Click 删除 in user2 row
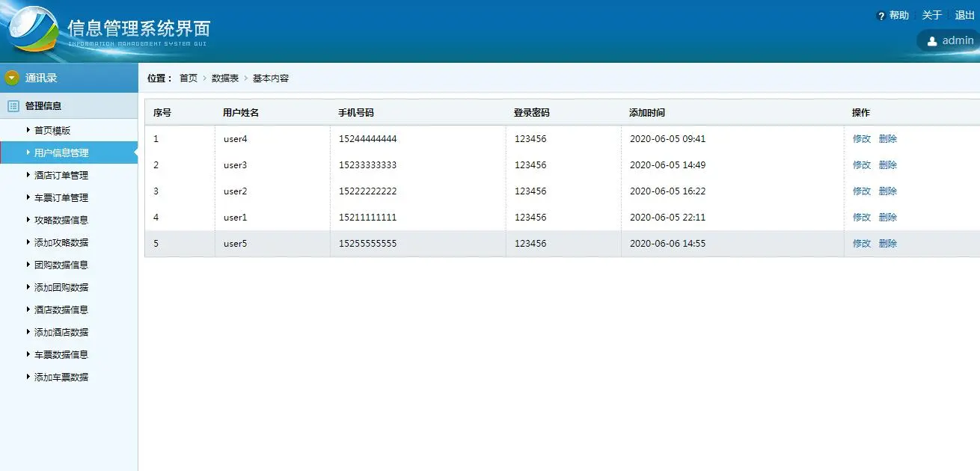Viewport: 980px width, 471px height. [x=888, y=191]
